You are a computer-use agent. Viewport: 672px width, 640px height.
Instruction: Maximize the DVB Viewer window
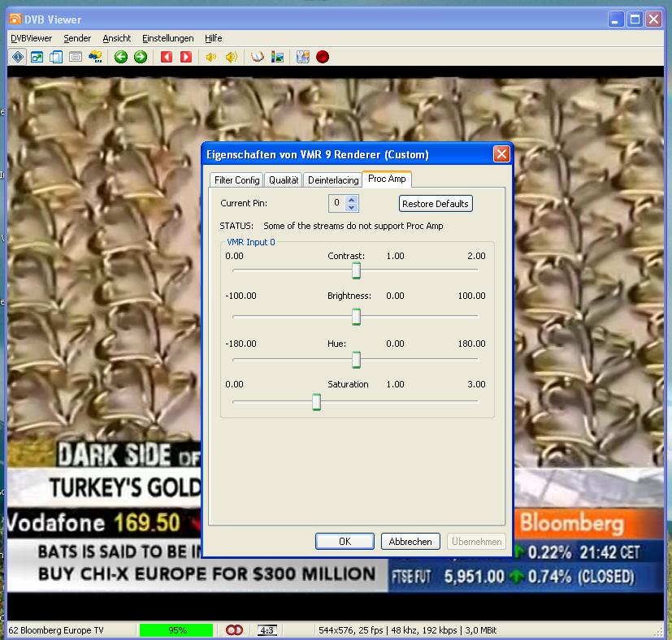[635, 19]
